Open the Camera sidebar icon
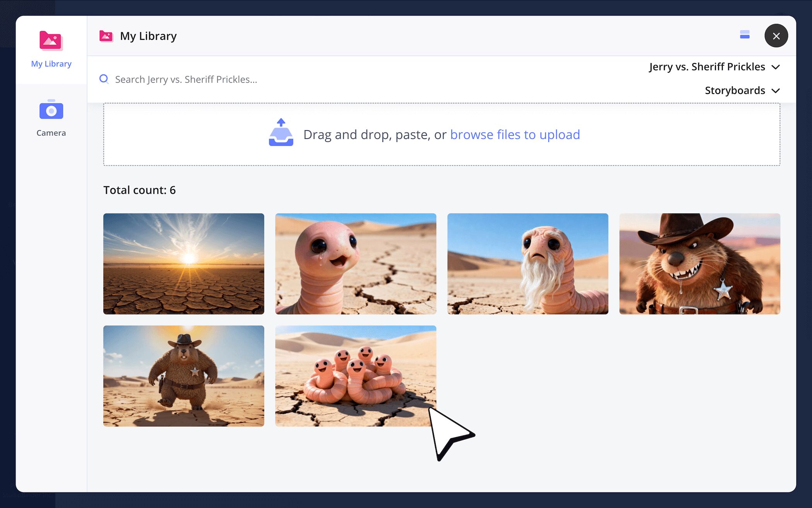The image size is (812, 508). click(51, 110)
